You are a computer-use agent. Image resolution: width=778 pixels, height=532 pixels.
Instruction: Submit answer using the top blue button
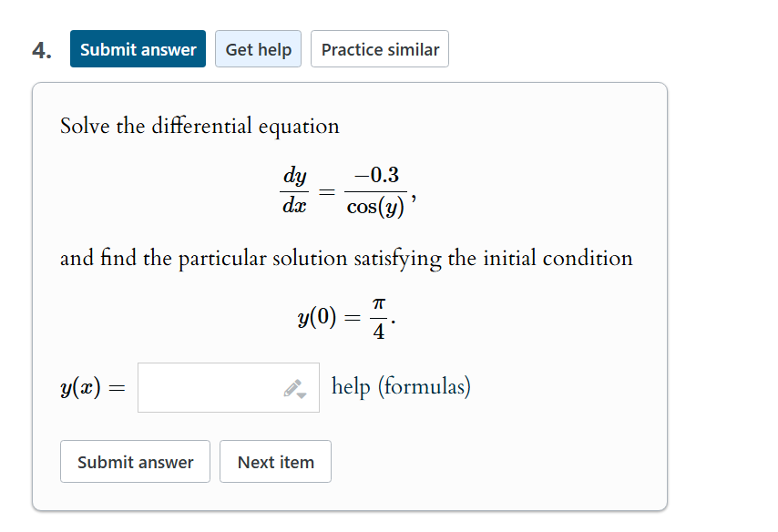[138, 48]
